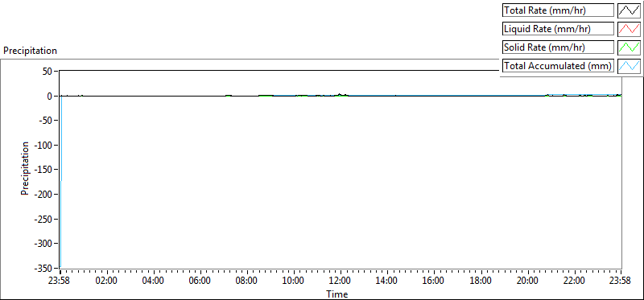Click the Time x-axis title
644x300 pixels.
[x=337, y=294]
